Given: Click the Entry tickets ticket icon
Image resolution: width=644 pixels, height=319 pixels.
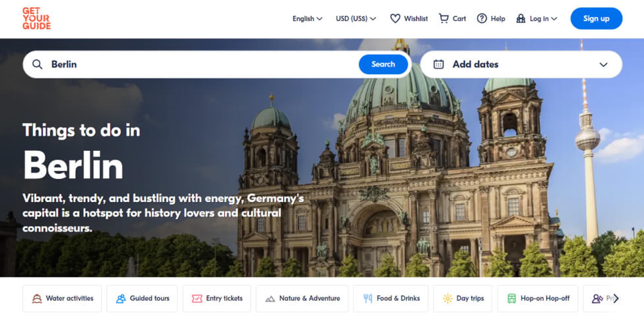Looking at the screenshot, I should tap(197, 299).
